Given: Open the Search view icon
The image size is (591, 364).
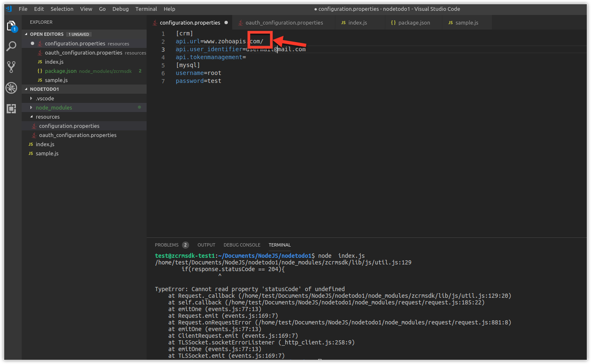Looking at the screenshot, I should click(x=11, y=46).
